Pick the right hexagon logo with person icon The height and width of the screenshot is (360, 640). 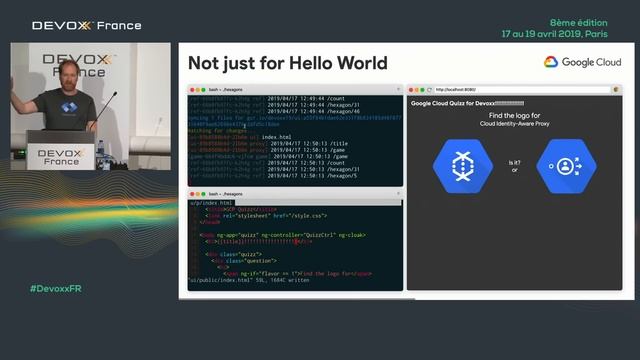click(x=566, y=166)
